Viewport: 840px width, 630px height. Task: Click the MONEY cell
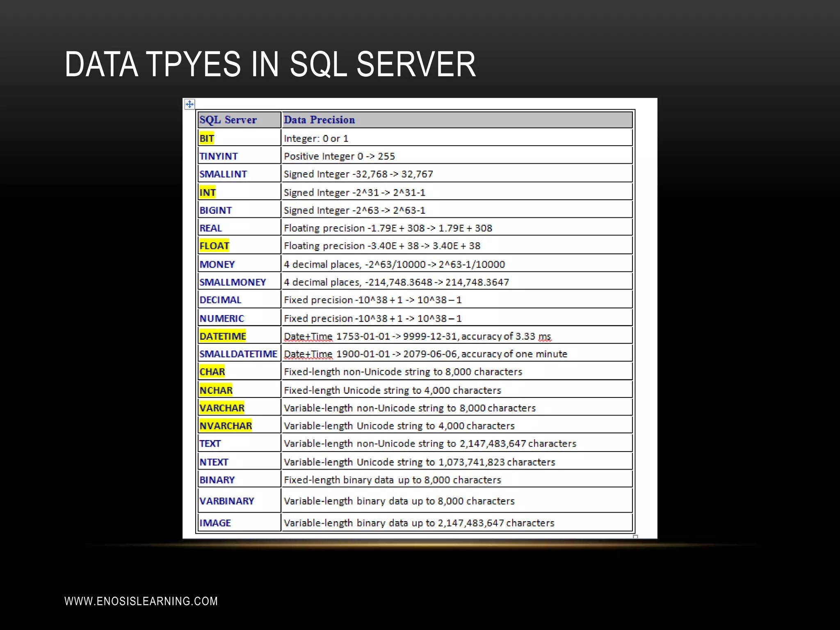(240, 264)
